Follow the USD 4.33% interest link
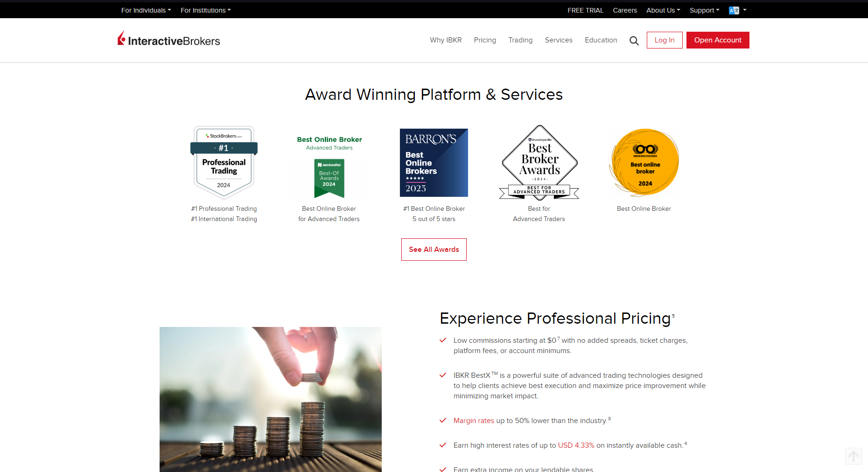The image size is (868, 472). pos(576,445)
